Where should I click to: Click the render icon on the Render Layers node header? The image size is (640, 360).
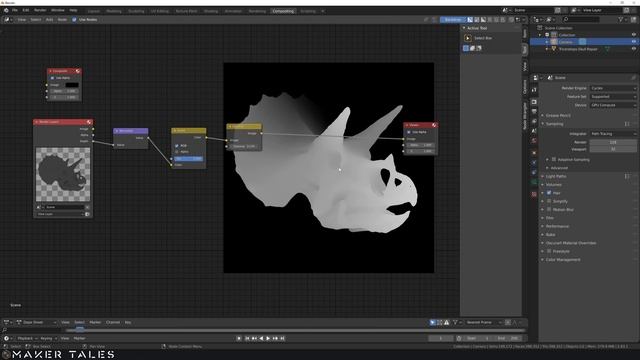coord(89,122)
